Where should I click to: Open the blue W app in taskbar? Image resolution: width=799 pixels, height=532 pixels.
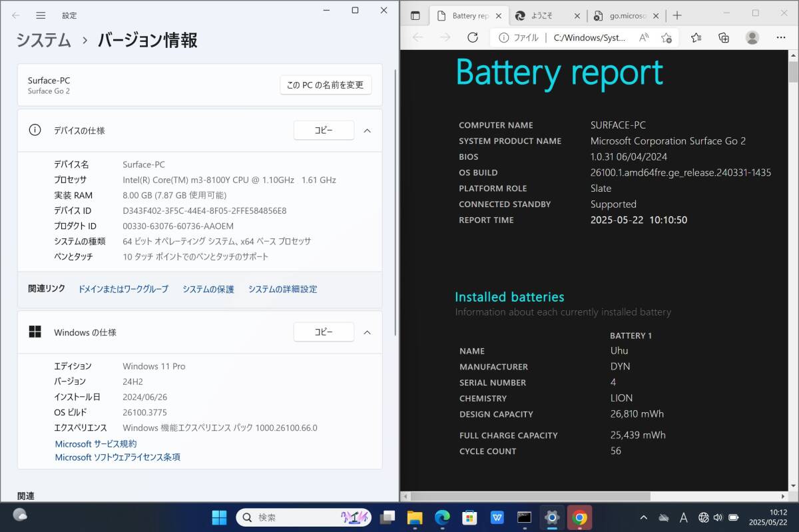click(497, 517)
